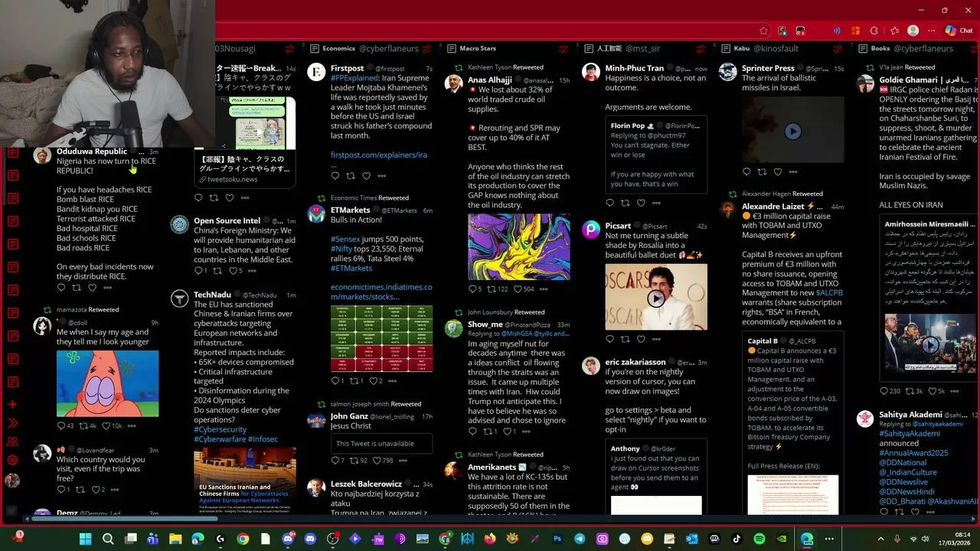The image size is (980, 551).
Task: Click the plus add-column icon in sidebar
Action: pyautogui.click(x=12, y=404)
